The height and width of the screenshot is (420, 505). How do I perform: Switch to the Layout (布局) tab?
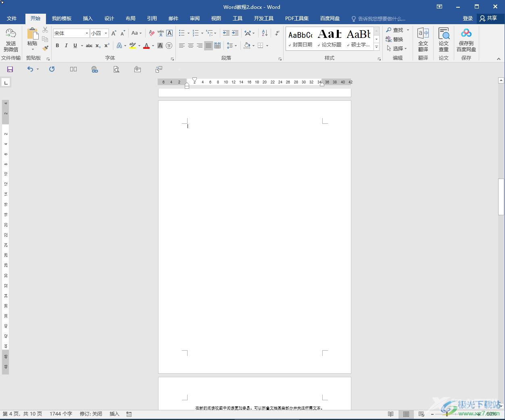coord(130,19)
